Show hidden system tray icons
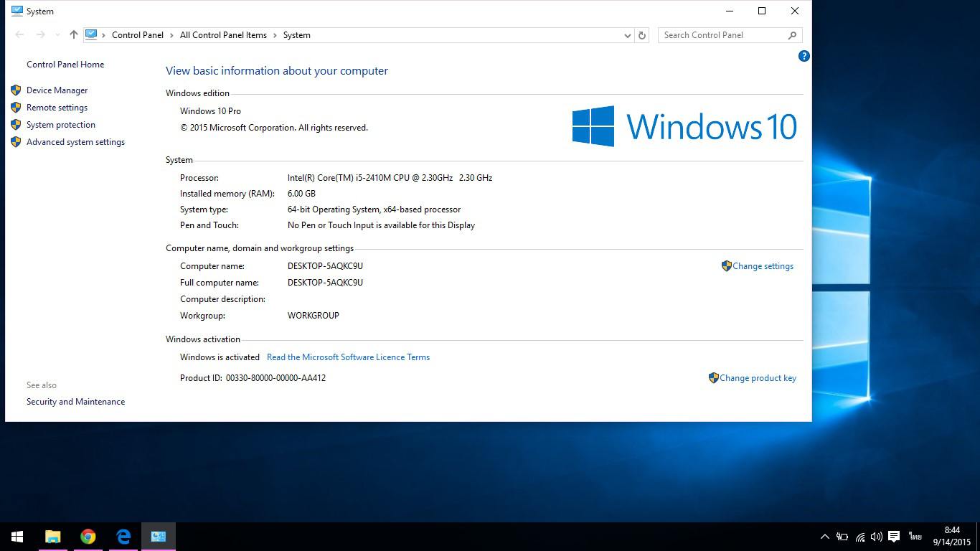Image resolution: width=980 pixels, height=551 pixels. (825, 537)
